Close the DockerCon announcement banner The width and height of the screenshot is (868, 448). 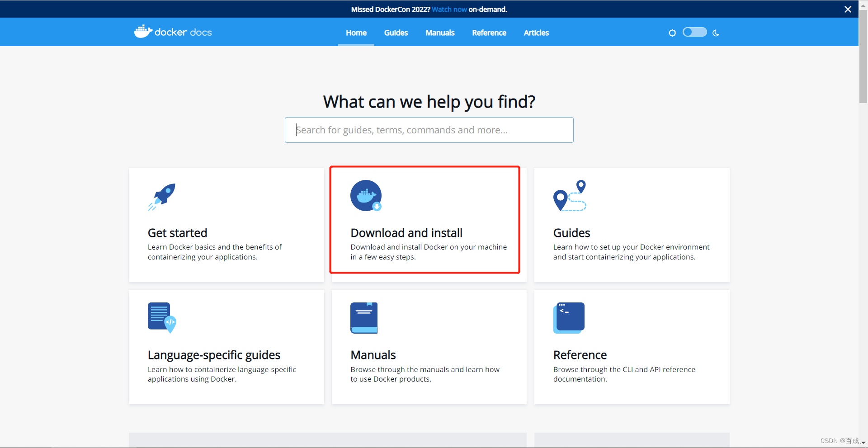tap(848, 9)
